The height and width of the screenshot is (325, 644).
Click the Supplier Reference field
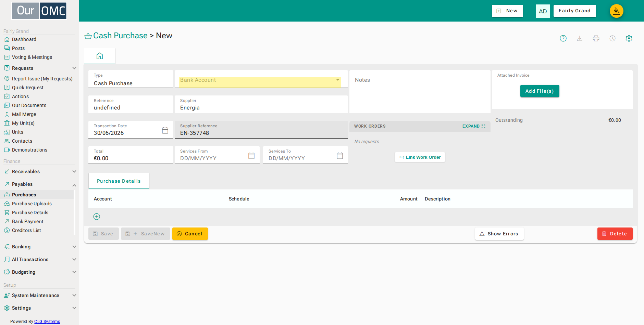261,130
